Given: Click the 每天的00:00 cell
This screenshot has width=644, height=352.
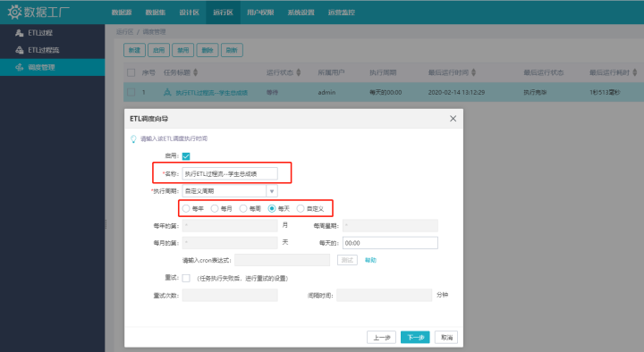Looking at the screenshot, I should [x=386, y=92].
